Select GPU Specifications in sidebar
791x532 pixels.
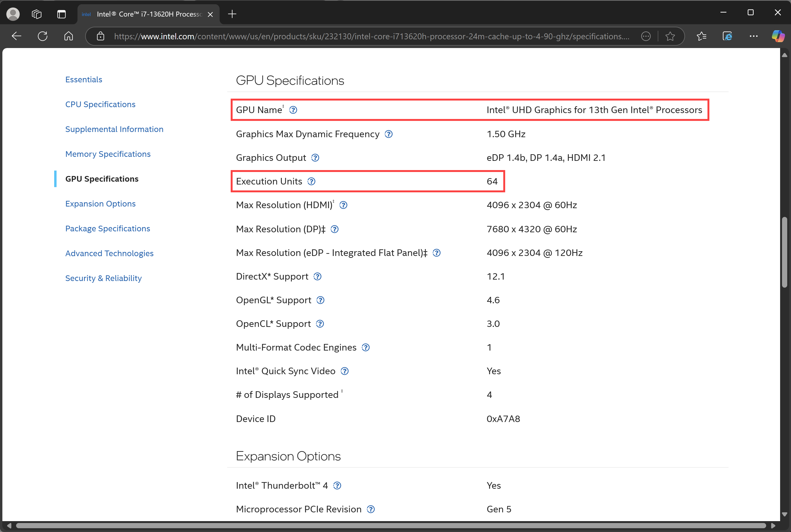point(102,179)
